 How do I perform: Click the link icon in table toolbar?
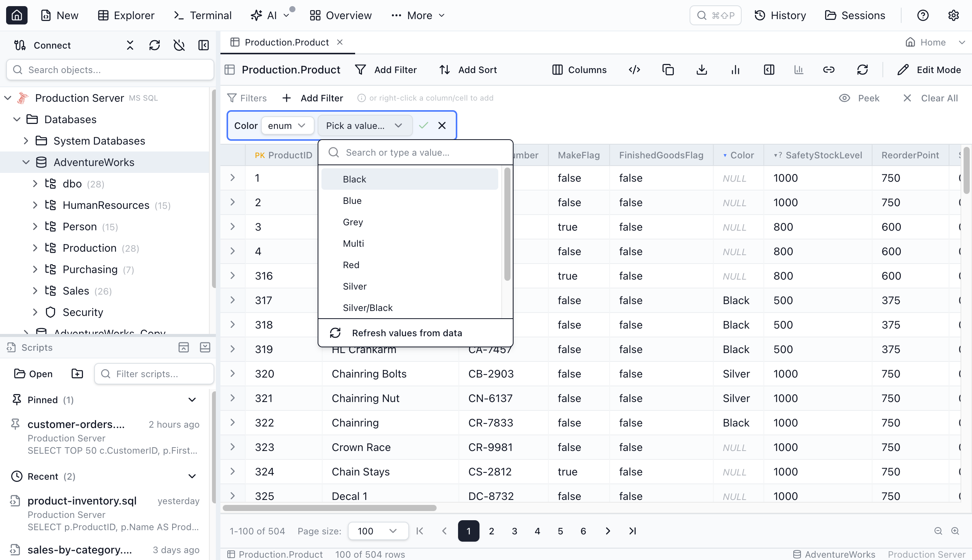click(x=829, y=70)
